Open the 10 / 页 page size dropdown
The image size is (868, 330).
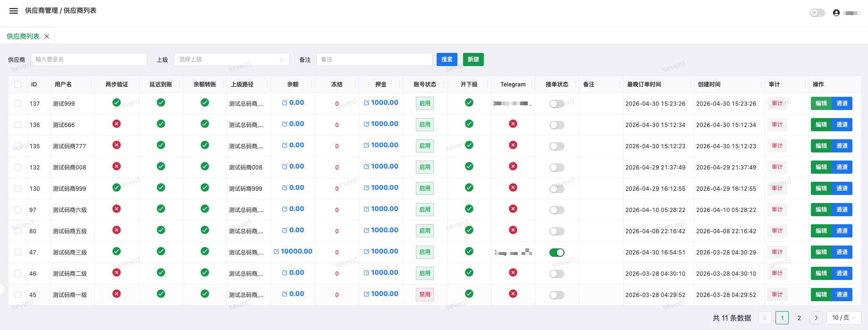click(x=844, y=318)
